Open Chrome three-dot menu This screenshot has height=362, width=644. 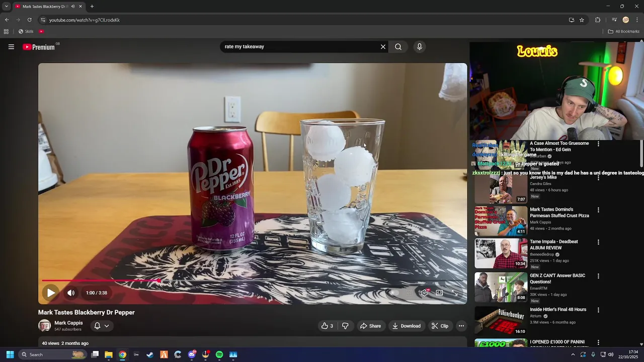pos(637,20)
